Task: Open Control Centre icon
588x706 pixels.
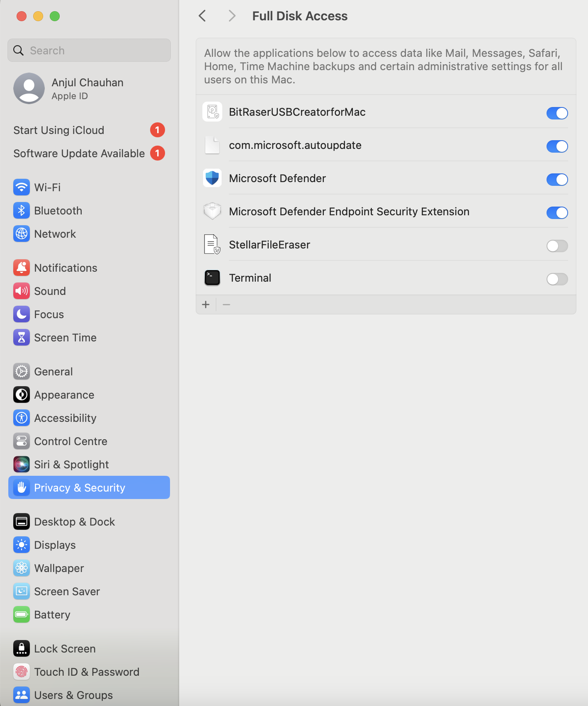Action: coord(22,441)
